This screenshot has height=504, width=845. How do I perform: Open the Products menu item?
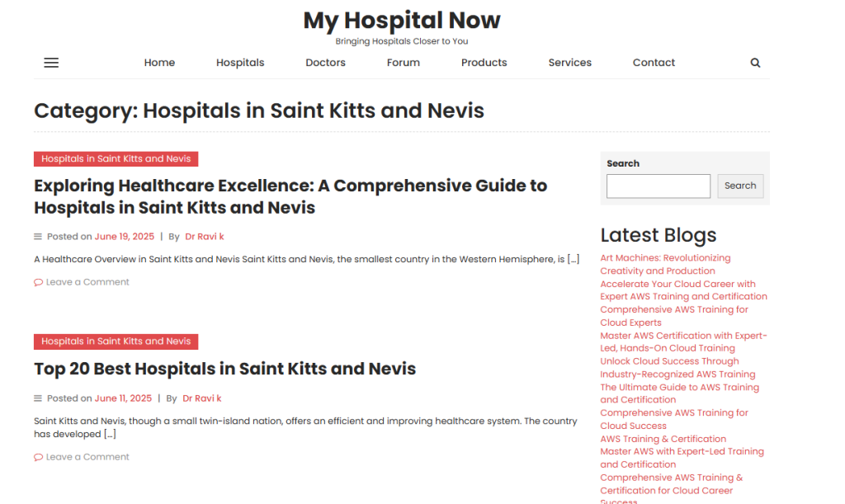(x=484, y=63)
